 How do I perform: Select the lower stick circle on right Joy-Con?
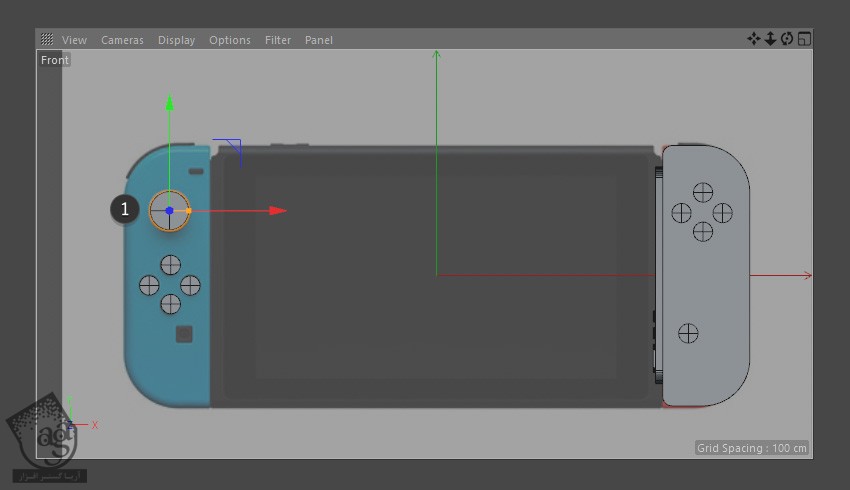[x=688, y=333]
